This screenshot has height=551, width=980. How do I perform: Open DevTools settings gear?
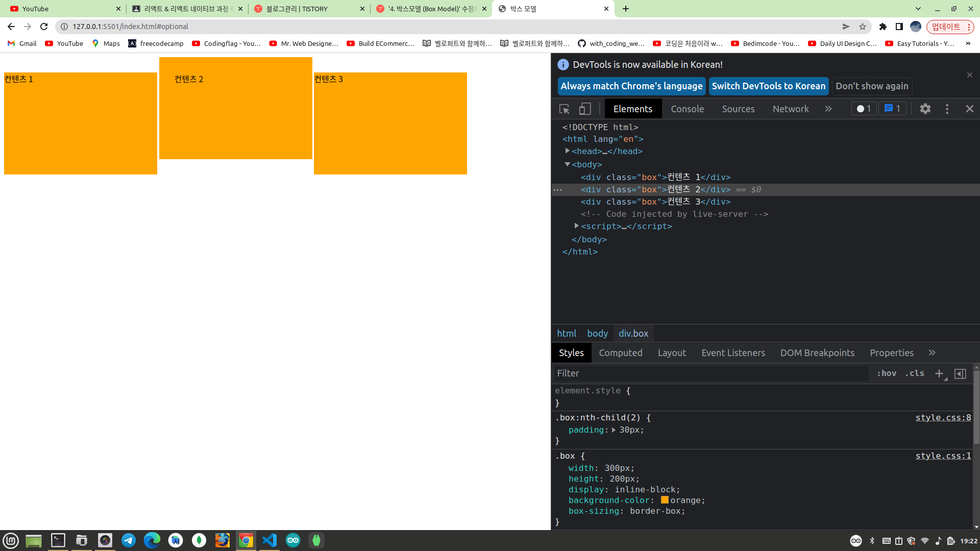[x=925, y=109]
